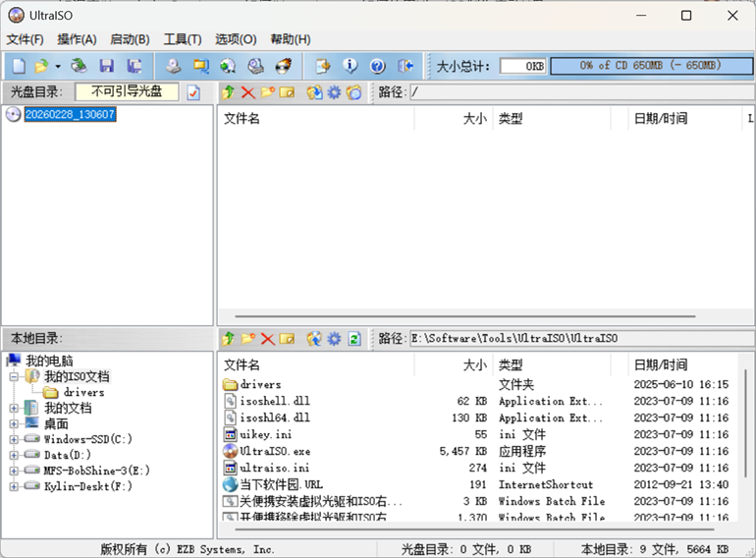This screenshot has width=756, height=558.
Task: Click the red X delete icon in local pane
Action: 268,339
